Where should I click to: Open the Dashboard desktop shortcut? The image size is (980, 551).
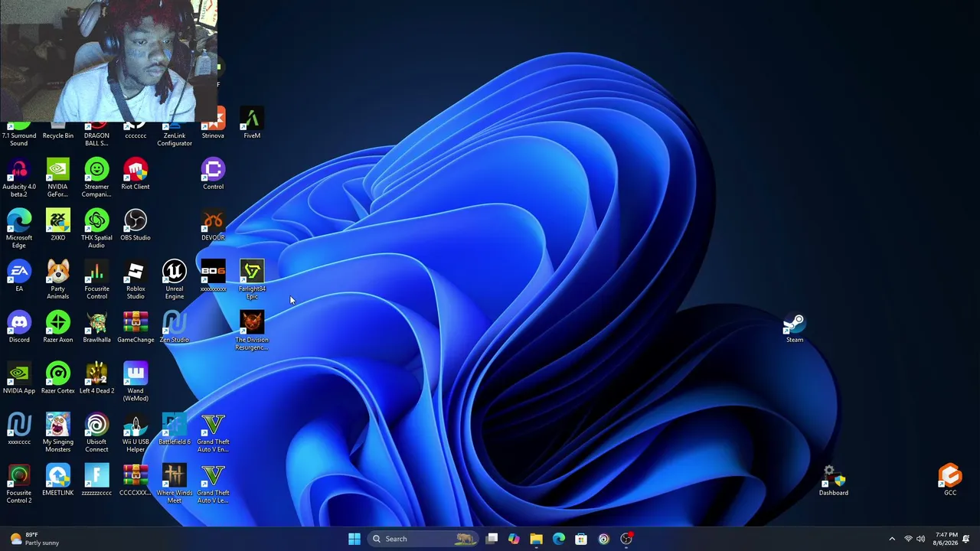pyautogui.click(x=834, y=481)
